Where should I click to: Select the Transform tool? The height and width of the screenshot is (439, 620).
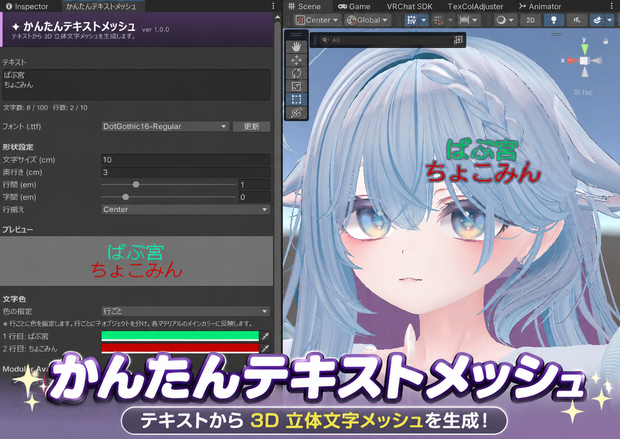tap(296, 113)
